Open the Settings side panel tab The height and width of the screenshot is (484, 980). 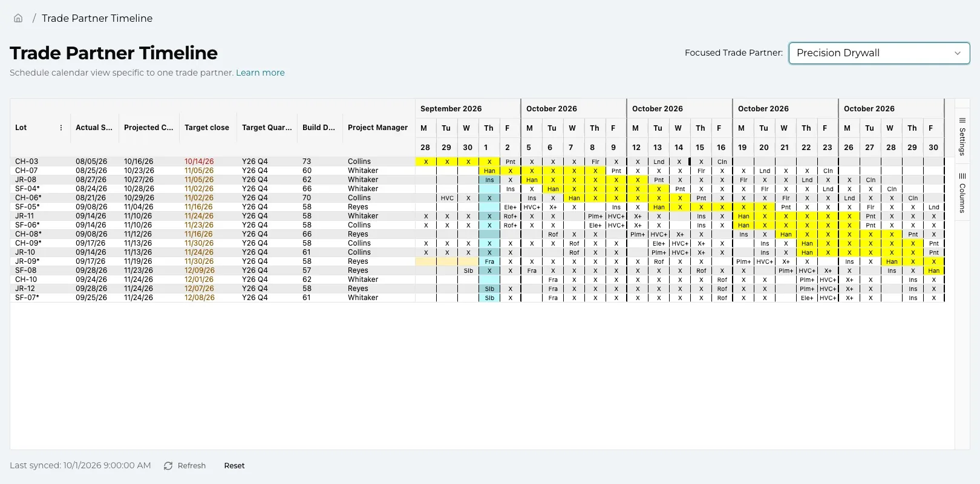click(x=962, y=137)
